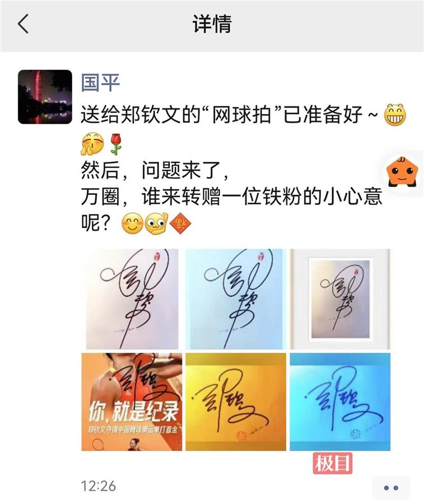Tap the 12:26 timestamp
The width and height of the screenshot is (424, 504).
click(98, 486)
